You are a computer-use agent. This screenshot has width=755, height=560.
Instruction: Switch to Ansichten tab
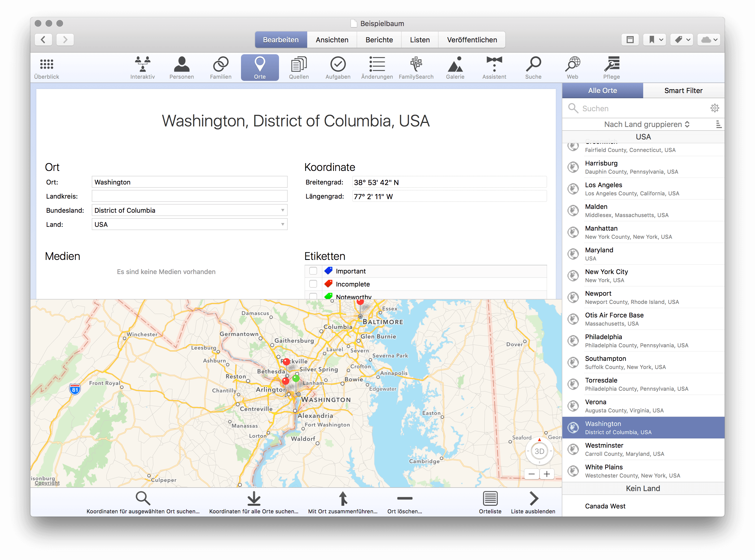point(332,40)
